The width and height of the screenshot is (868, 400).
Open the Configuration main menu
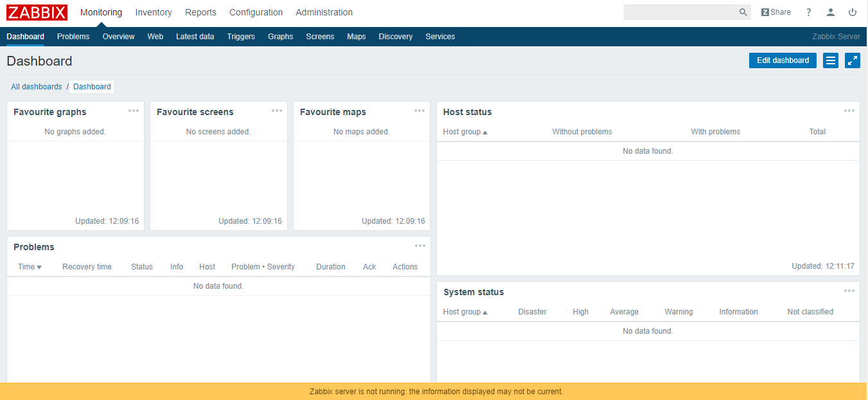(256, 12)
